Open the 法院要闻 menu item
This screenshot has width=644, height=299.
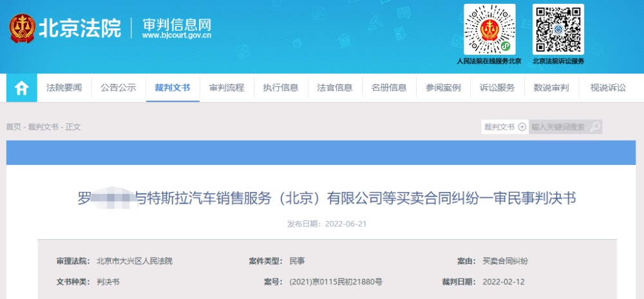(x=64, y=88)
